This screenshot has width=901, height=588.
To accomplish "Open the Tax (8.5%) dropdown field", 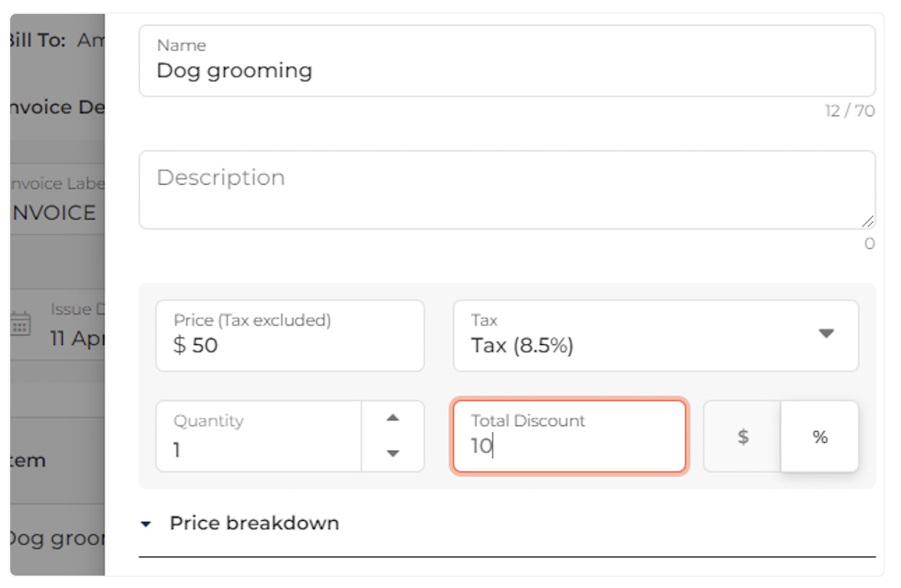I will (656, 336).
